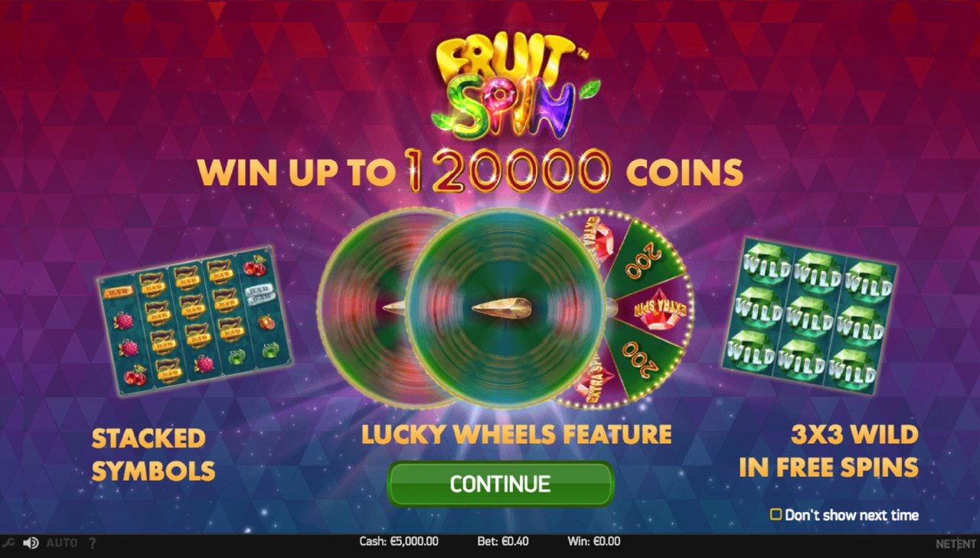Click the front spinning lucky wheel pointer
980x558 pixels.
tap(498, 308)
